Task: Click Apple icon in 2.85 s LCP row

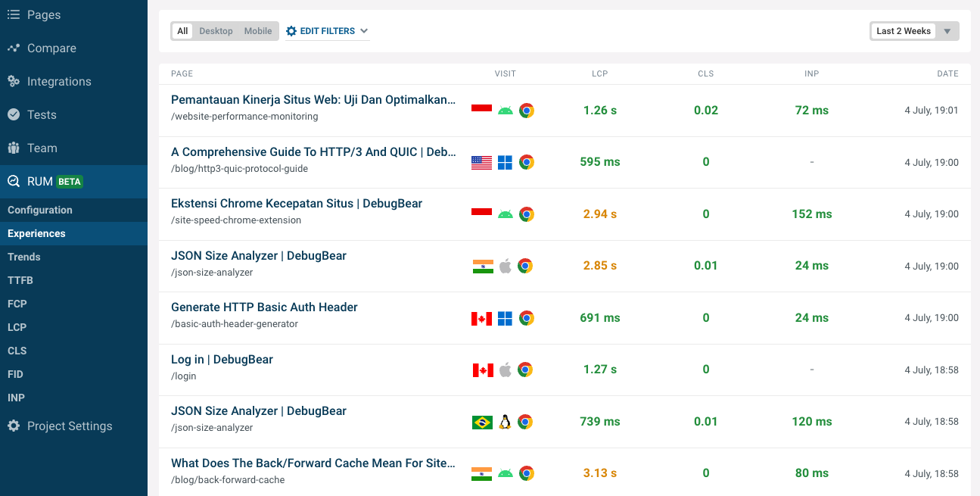Action: click(506, 266)
